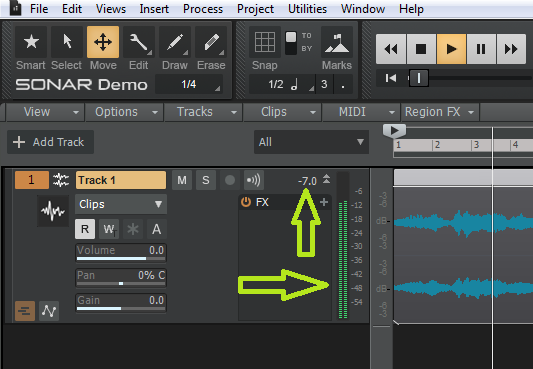Expand the Tracks dropdown
The height and width of the screenshot is (369, 533).
point(203,112)
